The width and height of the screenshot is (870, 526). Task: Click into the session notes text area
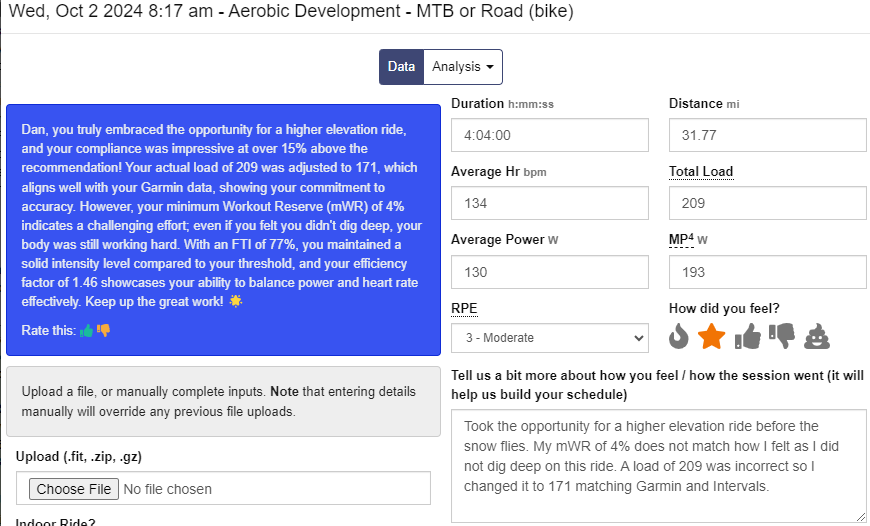659,466
